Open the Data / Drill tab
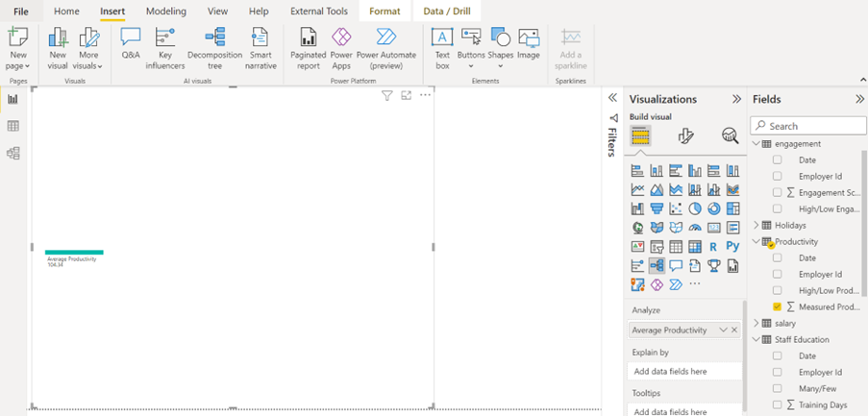The image size is (868, 416). 447,12
